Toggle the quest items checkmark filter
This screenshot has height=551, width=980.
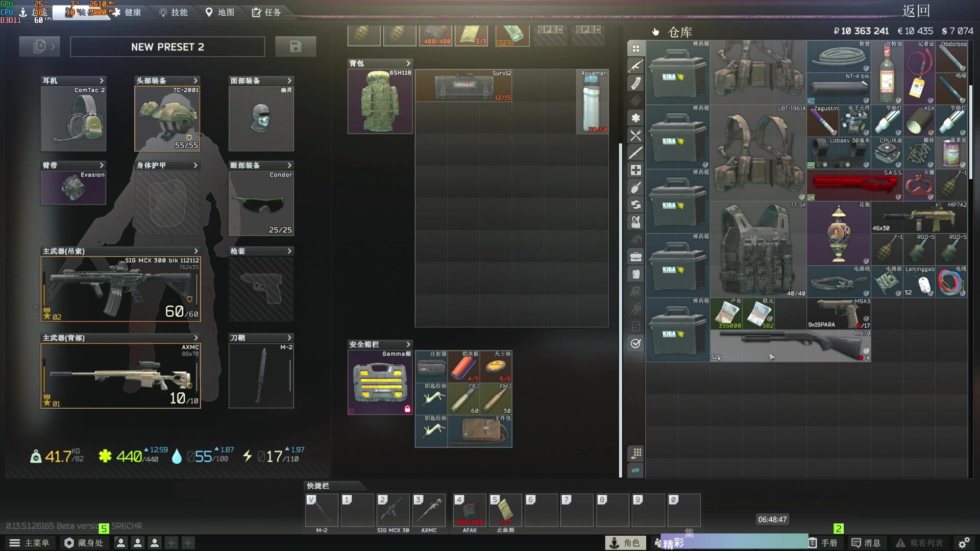tap(635, 343)
